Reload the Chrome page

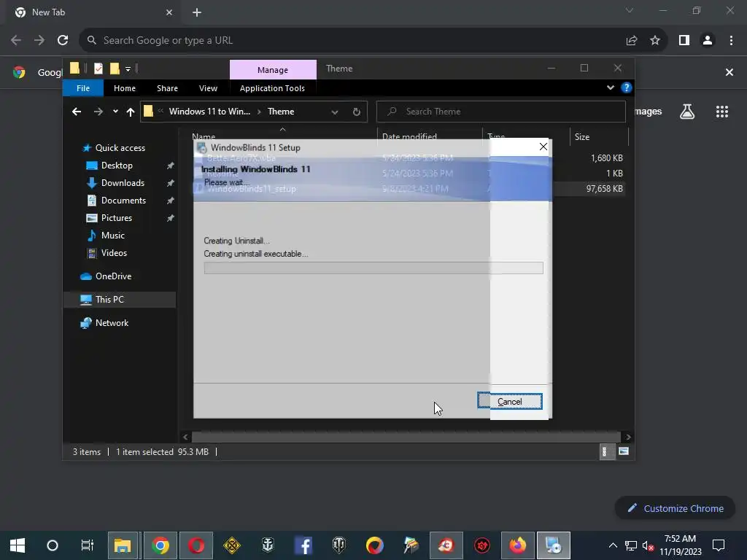coord(63,41)
